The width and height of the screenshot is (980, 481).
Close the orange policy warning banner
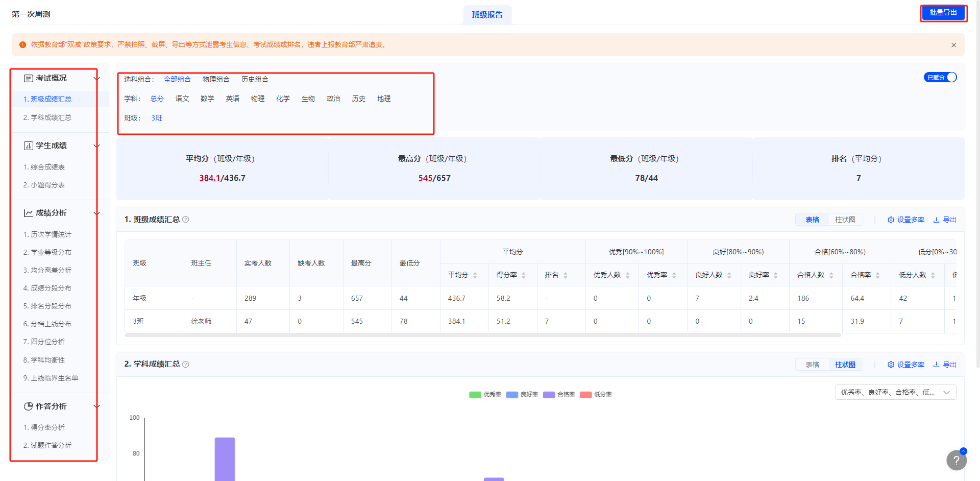953,45
